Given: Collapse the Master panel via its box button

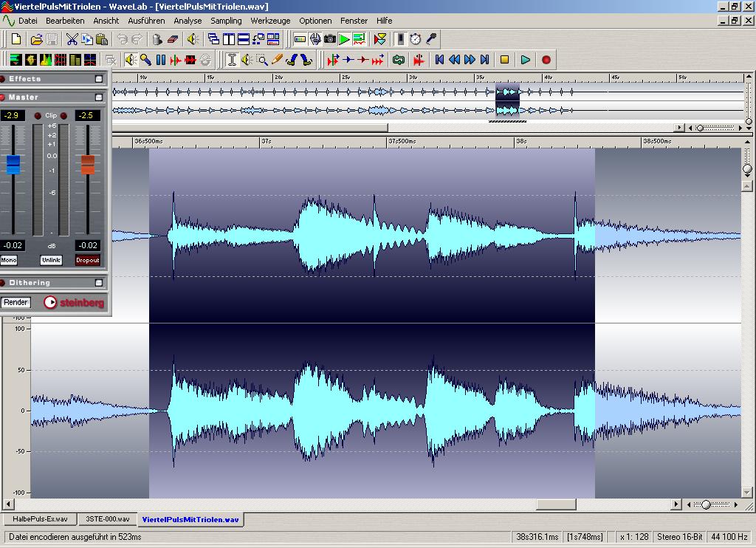Looking at the screenshot, I should click(x=99, y=97).
